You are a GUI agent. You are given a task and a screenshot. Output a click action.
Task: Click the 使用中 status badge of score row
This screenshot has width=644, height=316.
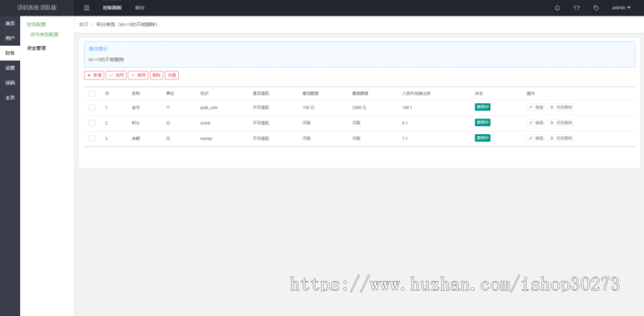482,123
